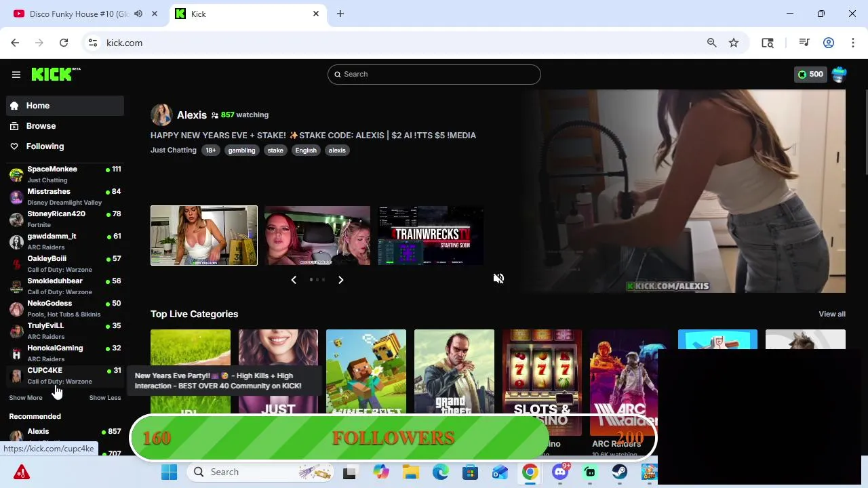Select the 18+ tag

click(211, 150)
